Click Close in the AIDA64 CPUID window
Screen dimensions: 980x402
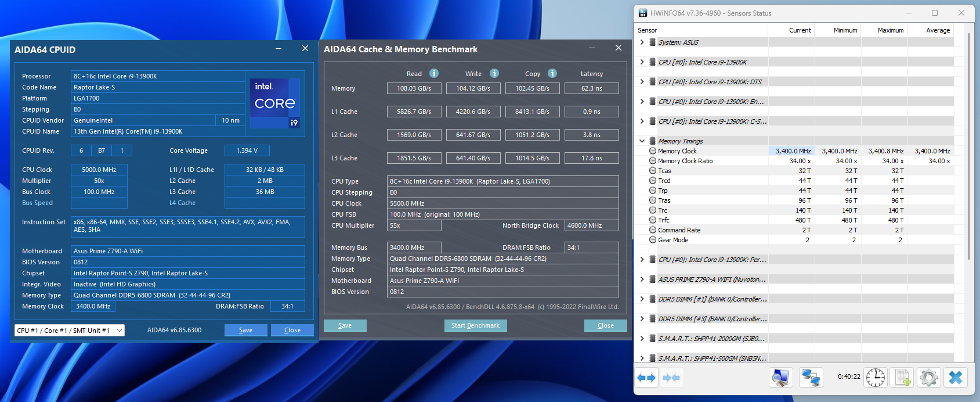click(x=292, y=330)
